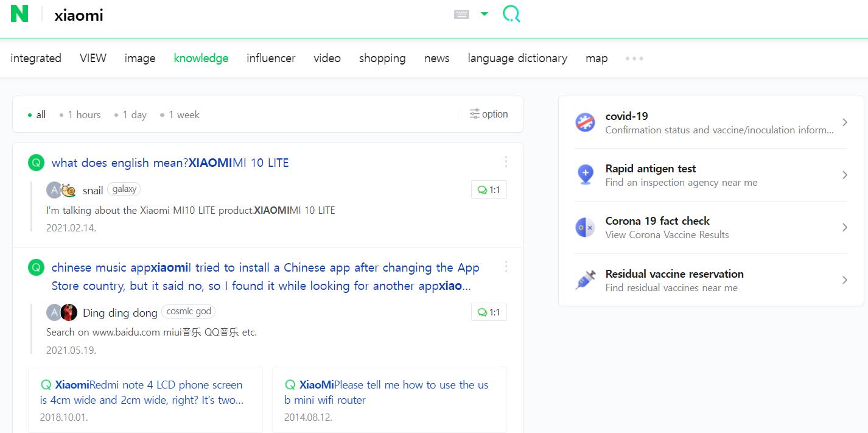Open the Corona 19 fact check link
This screenshot has height=433, width=868.
pos(667,227)
